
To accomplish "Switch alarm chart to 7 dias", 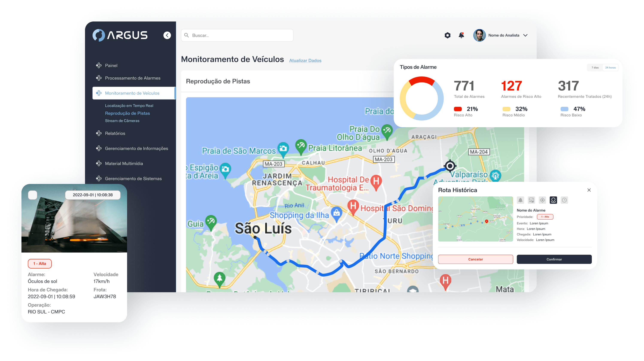I will click(x=595, y=67).
